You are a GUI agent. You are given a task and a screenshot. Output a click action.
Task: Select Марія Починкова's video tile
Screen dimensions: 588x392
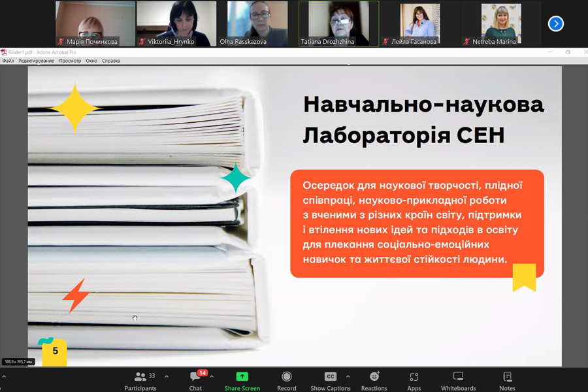point(95,24)
